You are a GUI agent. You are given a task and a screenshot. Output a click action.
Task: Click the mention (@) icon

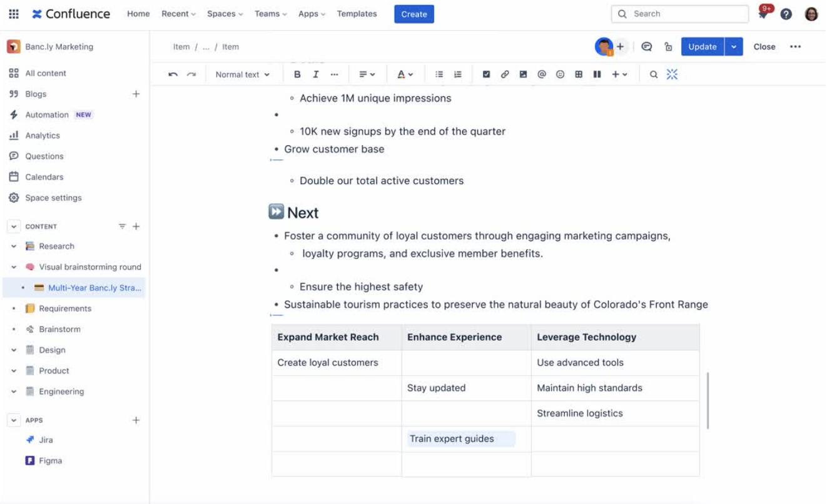[x=542, y=74]
